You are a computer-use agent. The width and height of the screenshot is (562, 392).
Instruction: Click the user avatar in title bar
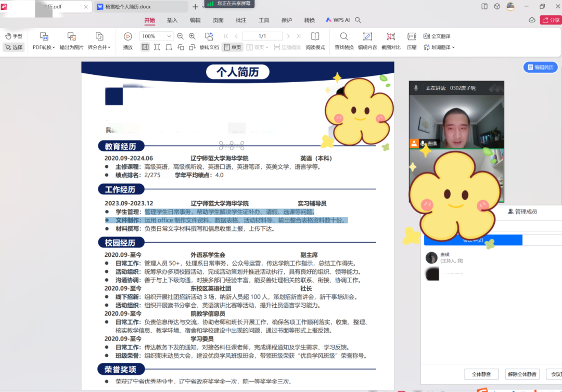pos(510,6)
